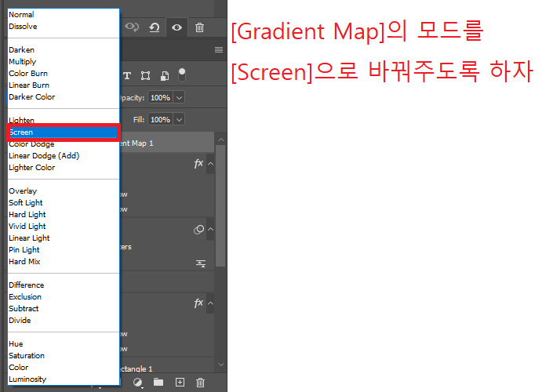This screenshot has height=392, width=553.
Task: Click Fill 100% value field
Action: (161, 120)
